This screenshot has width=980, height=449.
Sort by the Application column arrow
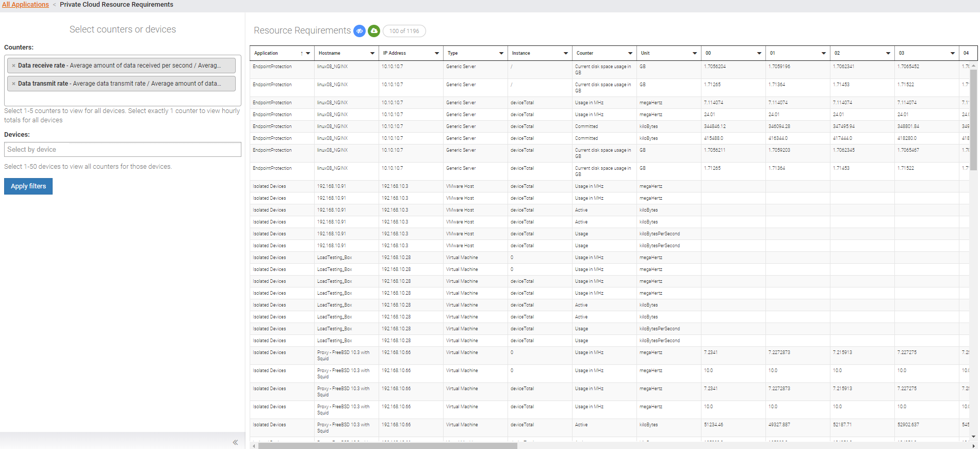click(302, 53)
